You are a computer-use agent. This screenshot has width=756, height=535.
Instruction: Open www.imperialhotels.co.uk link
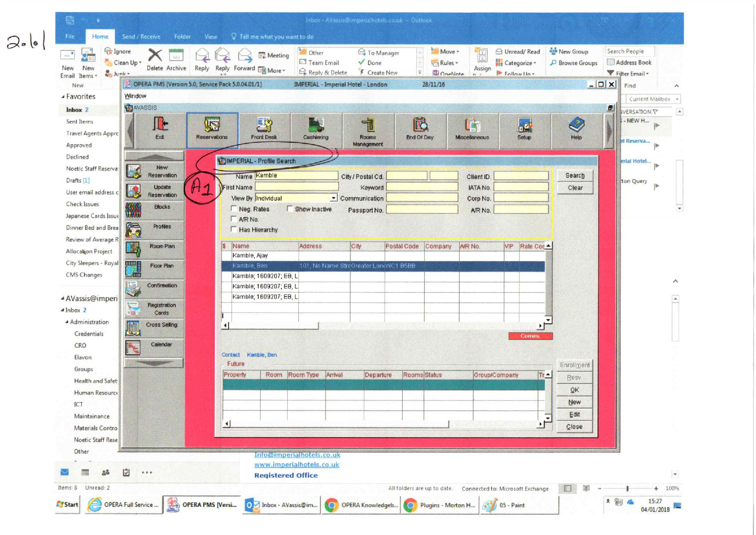(297, 465)
